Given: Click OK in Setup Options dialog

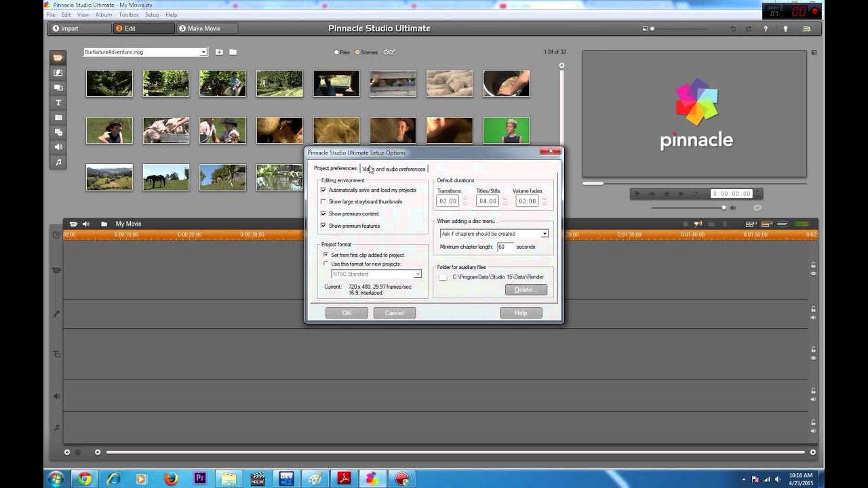Looking at the screenshot, I should point(347,313).
